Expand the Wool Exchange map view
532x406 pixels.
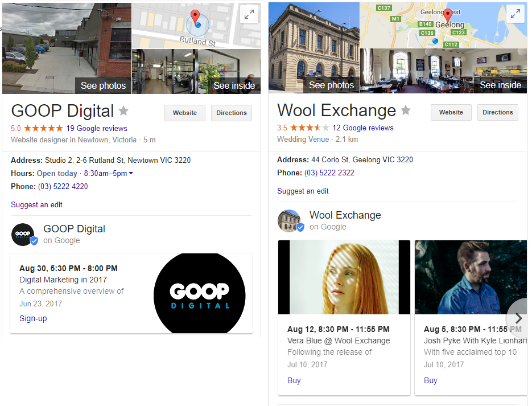click(x=515, y=15)
